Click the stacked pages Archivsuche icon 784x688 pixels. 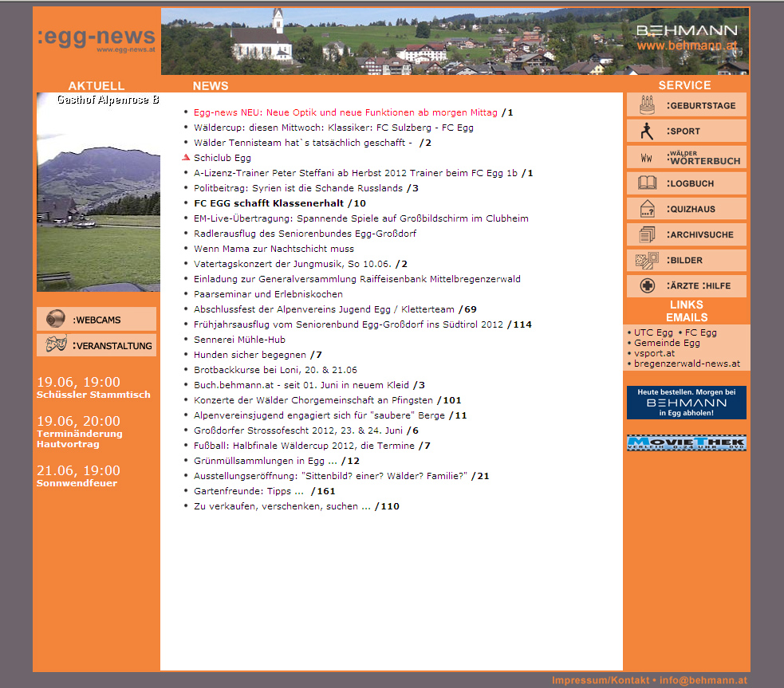pos(647,234)
